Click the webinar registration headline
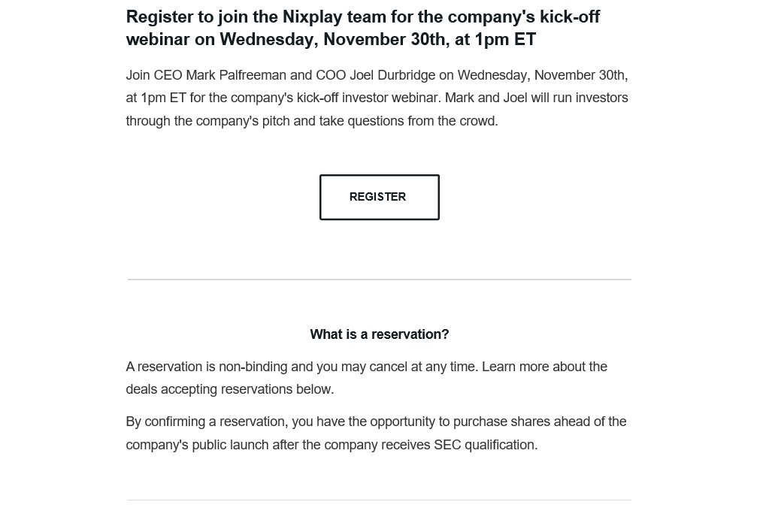 (x=362, y=28)
